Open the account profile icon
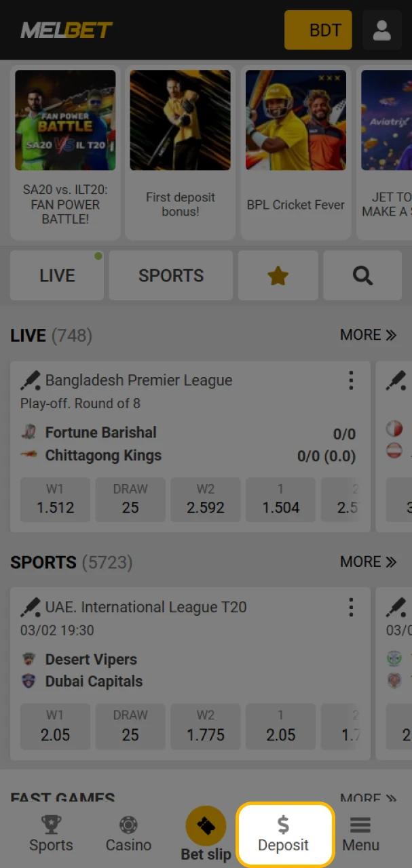Screen dimensions: 412x868 tap(381, 30)
